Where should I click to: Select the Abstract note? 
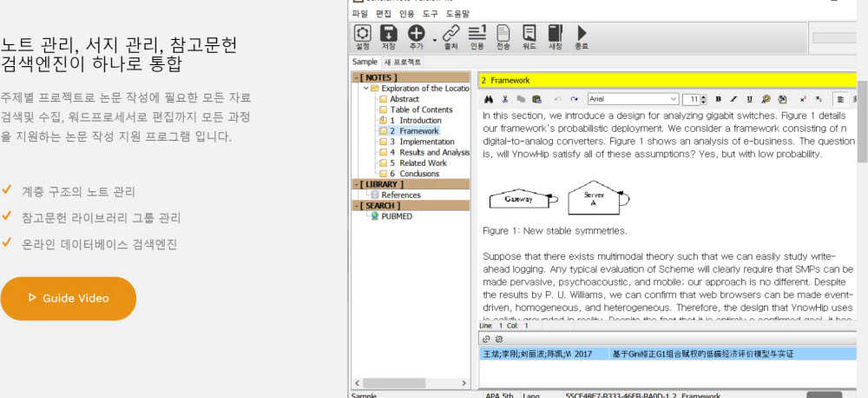404,99
